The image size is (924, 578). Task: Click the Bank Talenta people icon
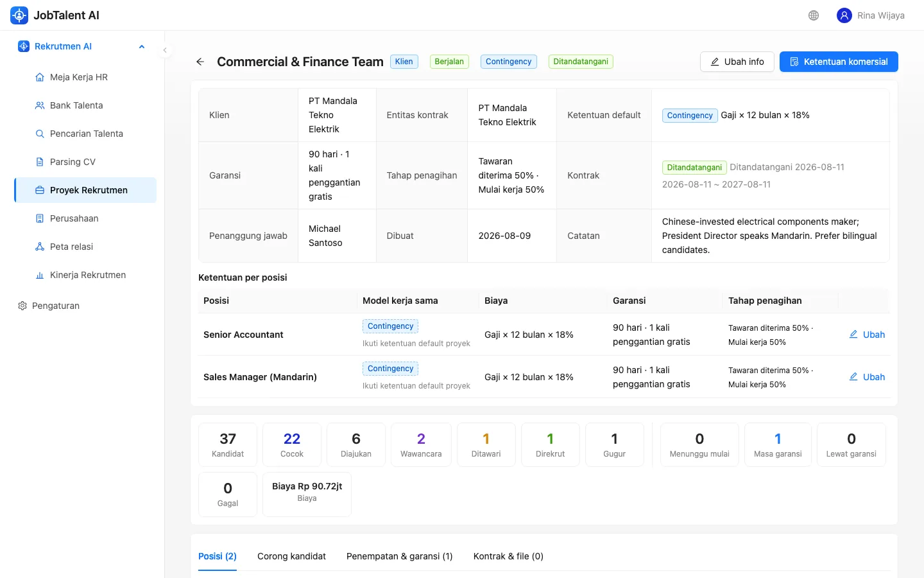coord(40,105)
